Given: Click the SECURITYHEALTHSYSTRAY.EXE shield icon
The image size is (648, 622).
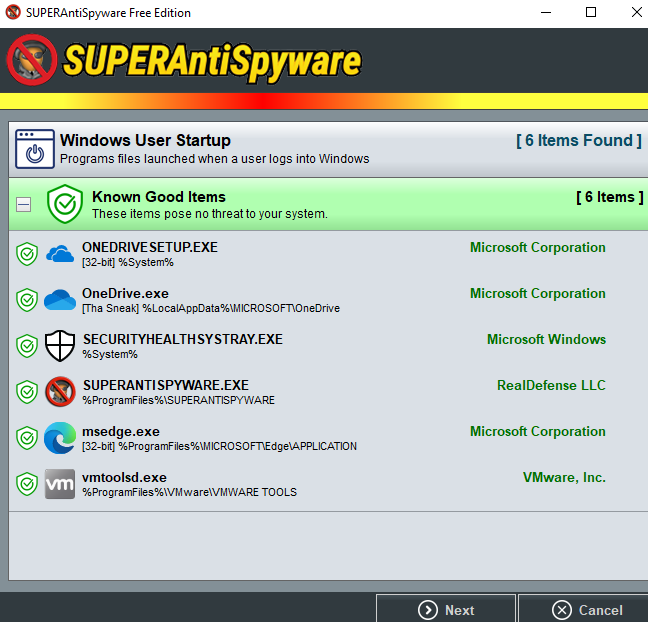Looking at the screenshot, I should [60, 346].
